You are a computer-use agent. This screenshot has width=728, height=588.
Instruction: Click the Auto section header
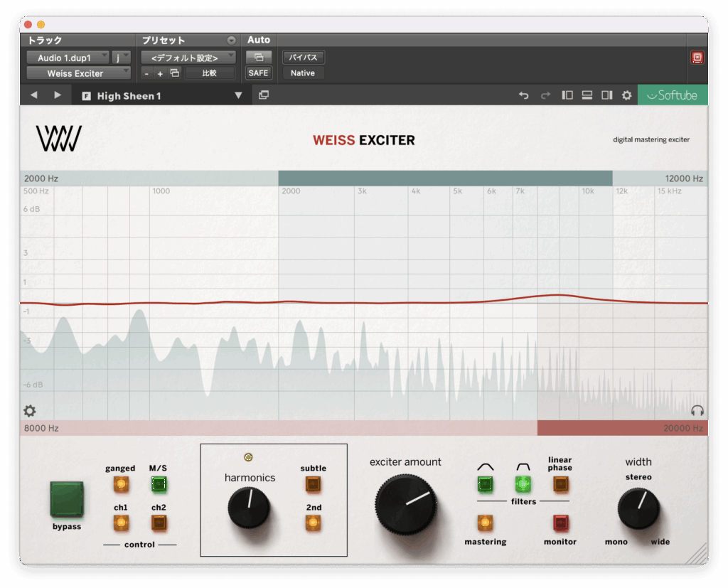tap(259, 40)
